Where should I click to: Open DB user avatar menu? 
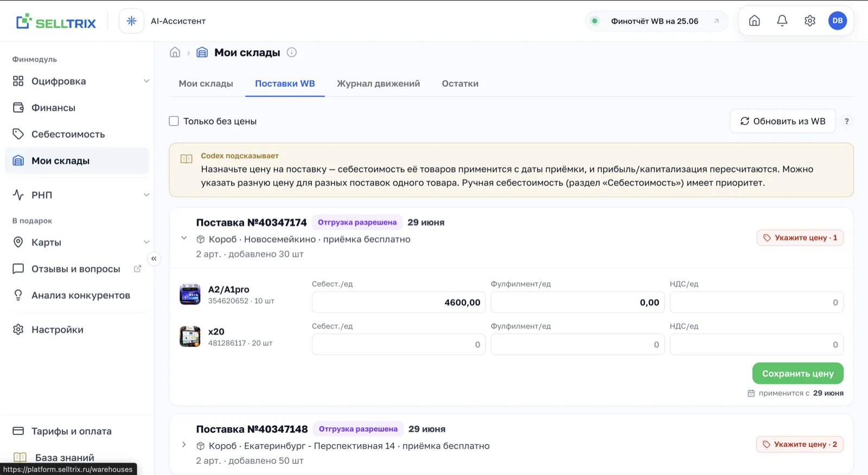837,21
